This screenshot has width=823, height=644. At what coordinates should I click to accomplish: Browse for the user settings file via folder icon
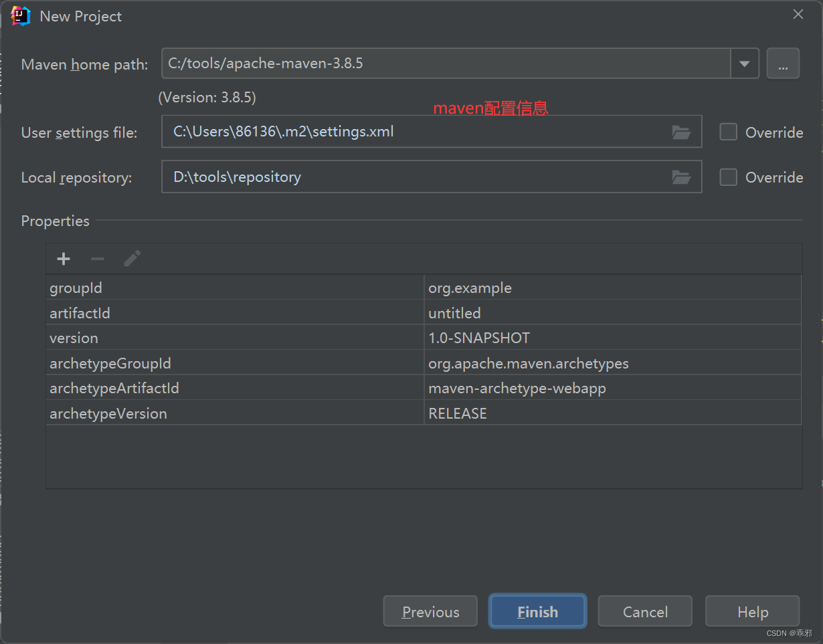point(681,132)
